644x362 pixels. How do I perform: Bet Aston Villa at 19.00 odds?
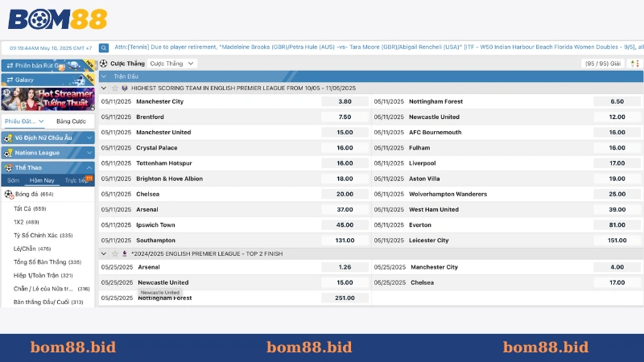click(x=617, y=179)
